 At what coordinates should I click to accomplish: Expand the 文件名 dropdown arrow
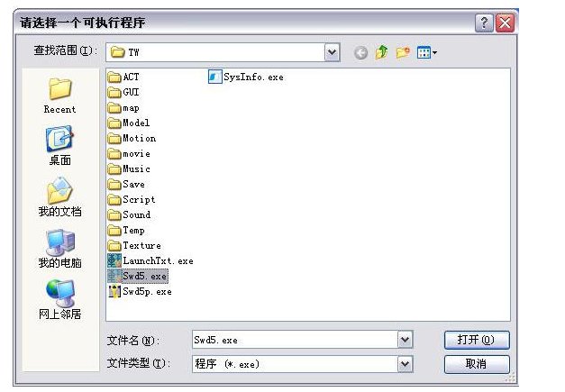[x=405, y=340]
